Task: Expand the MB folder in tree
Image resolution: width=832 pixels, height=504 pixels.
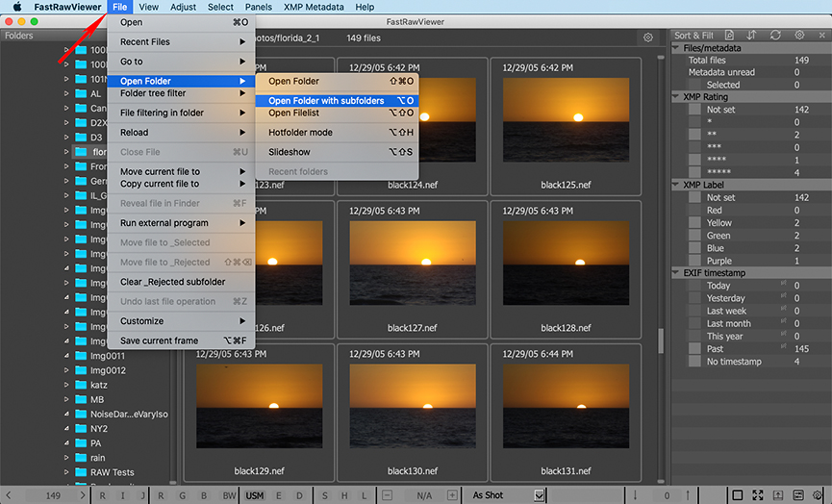Action: 66,399
